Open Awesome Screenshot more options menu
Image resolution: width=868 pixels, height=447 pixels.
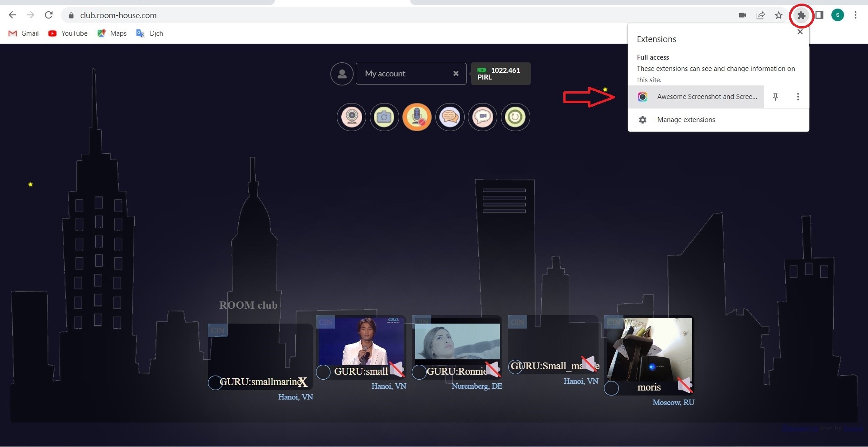click(798, 97)
